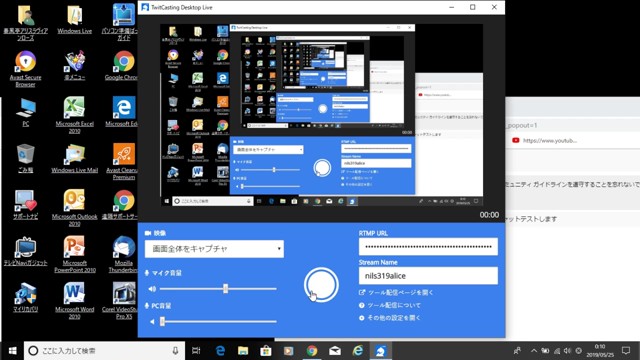Open the Microsoft Store taskbar icon
Screen dimensions: 640x360
[x=266, y=351]
